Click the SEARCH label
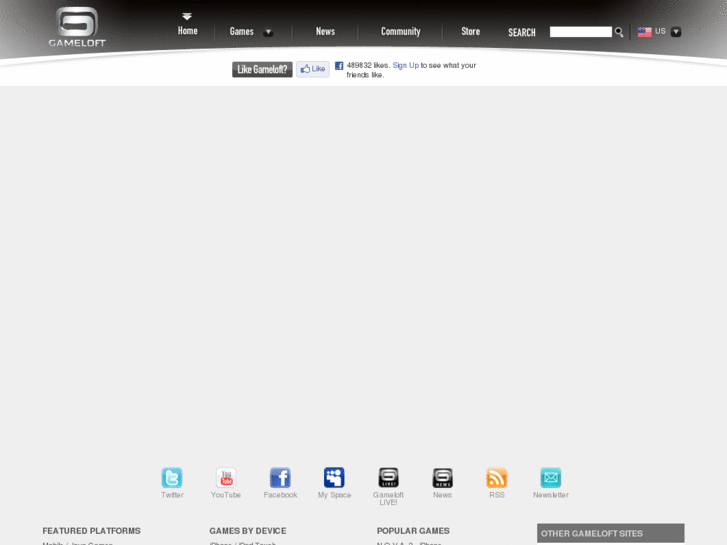 coord(522,32)
